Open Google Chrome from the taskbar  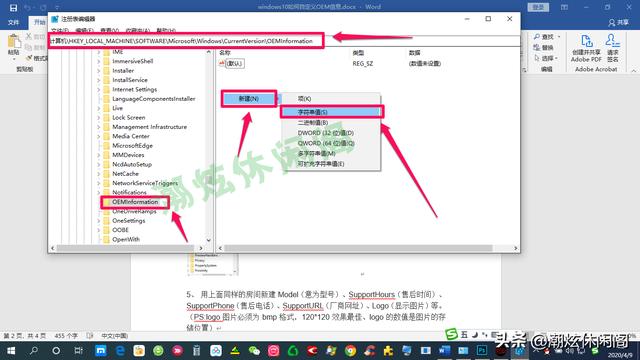click(350, 351)
